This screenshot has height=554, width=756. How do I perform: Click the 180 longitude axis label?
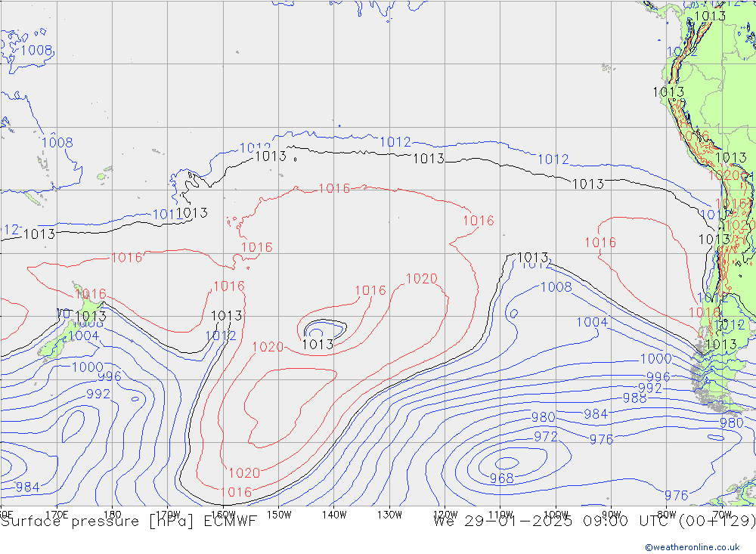[x=113, y=515]
